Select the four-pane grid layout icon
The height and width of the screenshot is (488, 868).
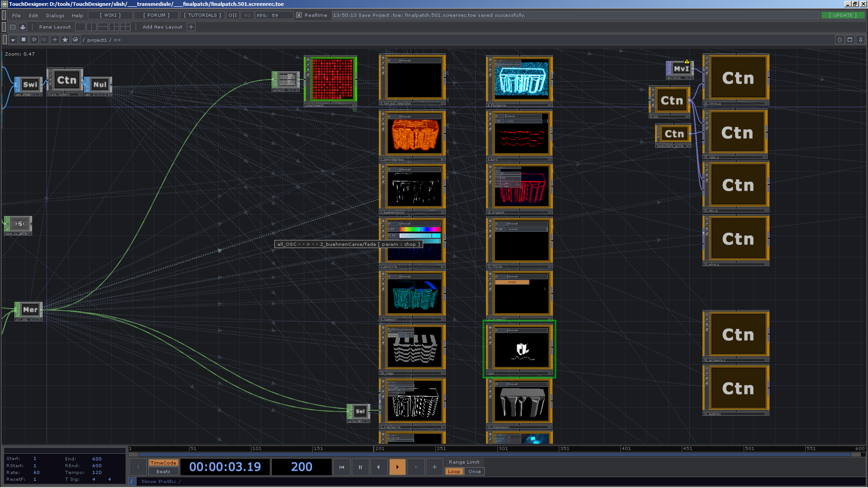[x=126, y=27]
